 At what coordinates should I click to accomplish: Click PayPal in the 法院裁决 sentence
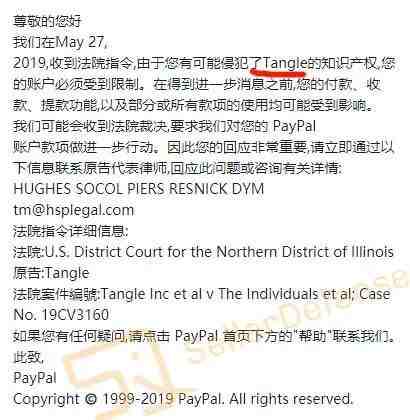click(294, 126)
